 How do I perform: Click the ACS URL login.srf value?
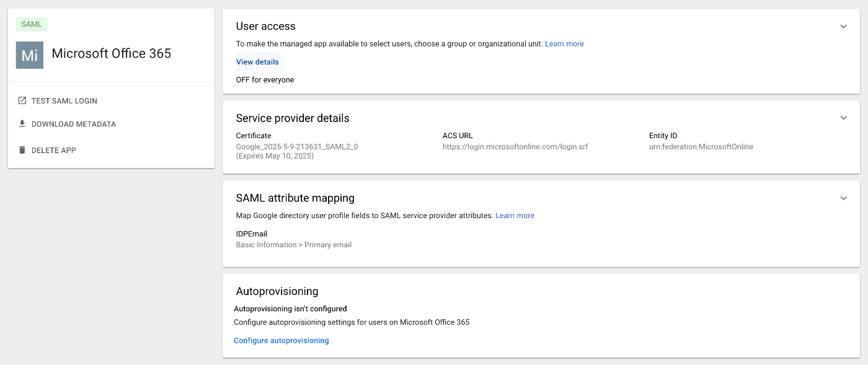515,147
